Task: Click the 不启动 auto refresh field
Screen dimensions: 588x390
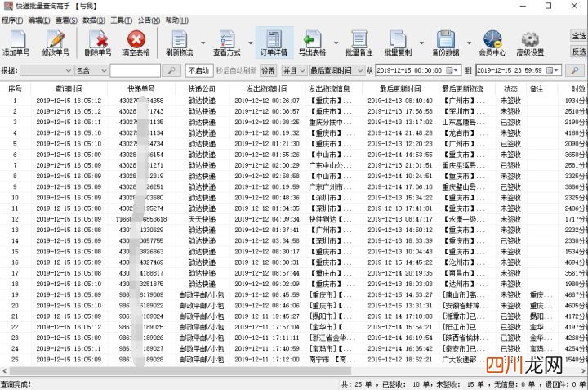Action: (199, 70)
